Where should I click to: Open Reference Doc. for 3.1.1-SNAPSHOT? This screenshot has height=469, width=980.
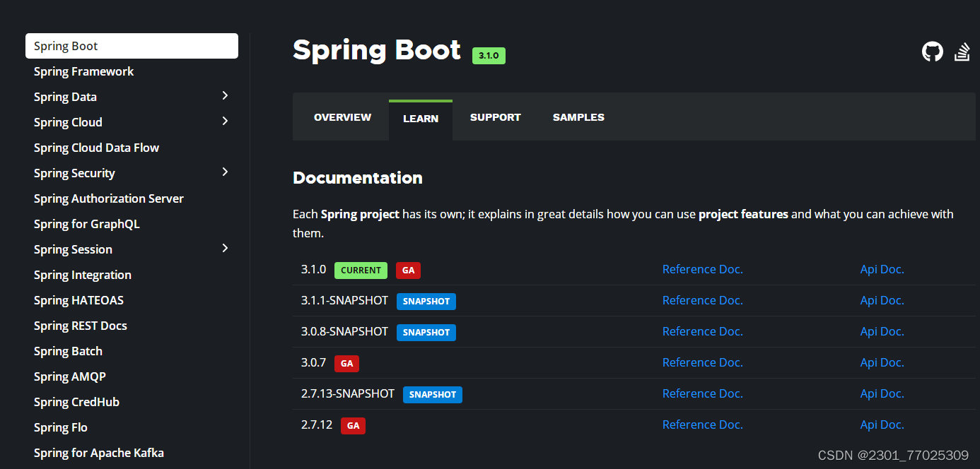[x=702, y=300]
